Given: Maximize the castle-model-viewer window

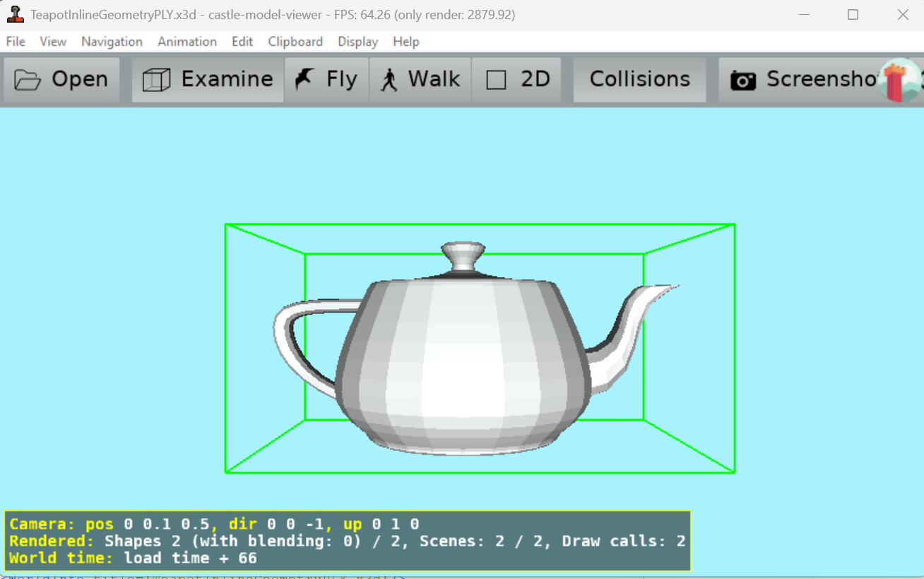Looking at the screenshot, I should (853, 15).
